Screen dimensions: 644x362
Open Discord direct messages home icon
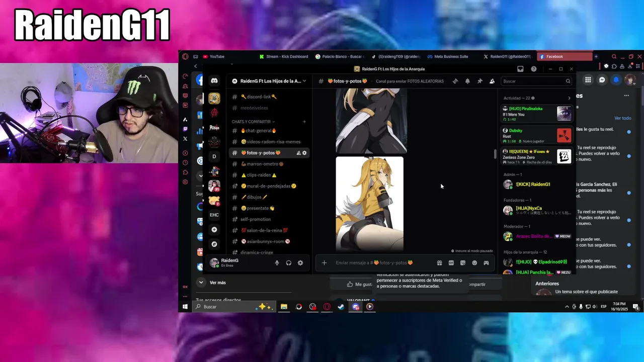click(214, 81)
